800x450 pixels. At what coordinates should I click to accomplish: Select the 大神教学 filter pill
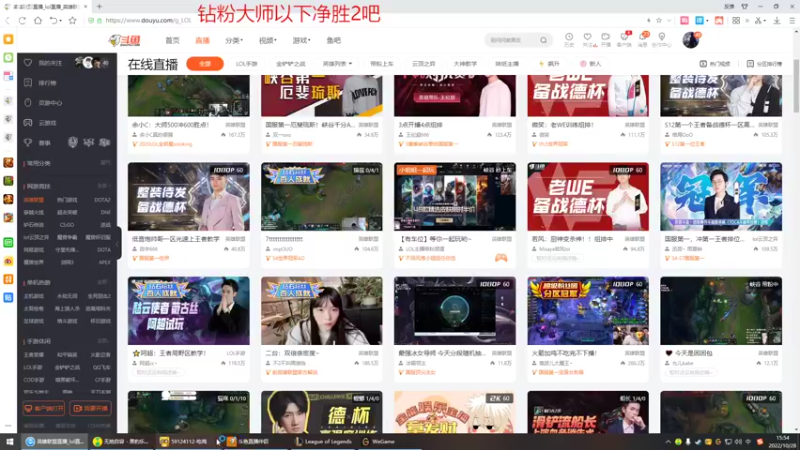(x=465, y=64)
